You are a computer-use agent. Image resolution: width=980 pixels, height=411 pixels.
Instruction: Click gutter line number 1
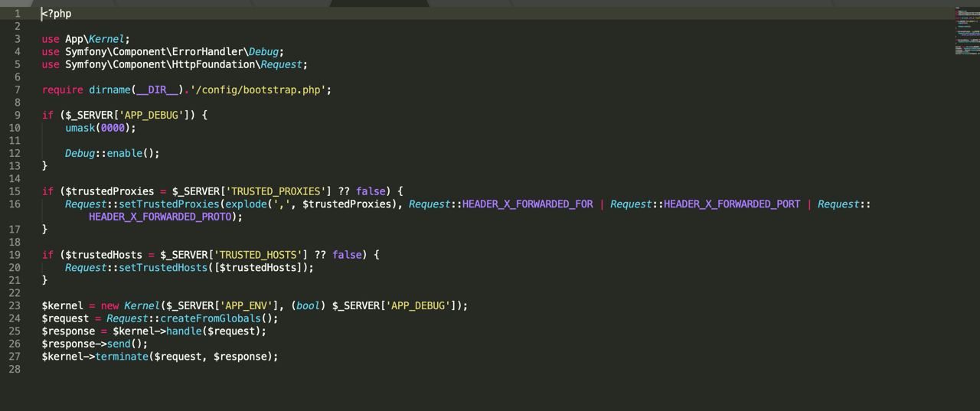17,14
